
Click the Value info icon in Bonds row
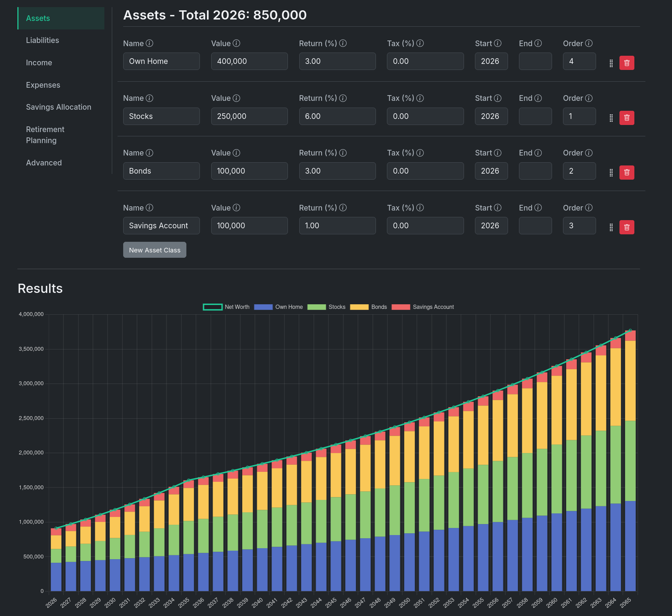[236, 153]
